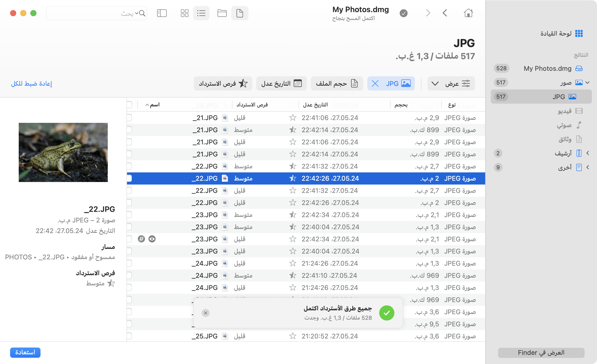Sort by التاريخ عدل column header

(x=315, y=105)
